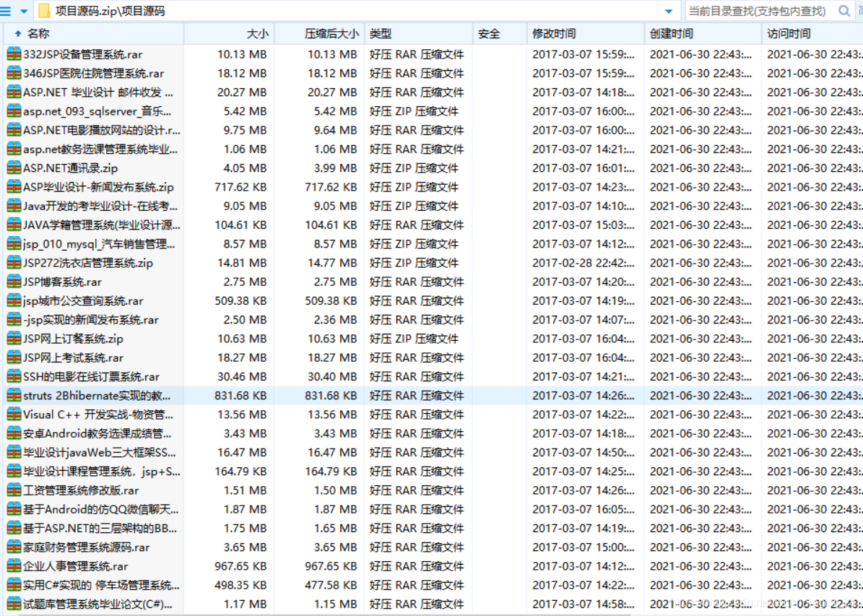Click archive icon of JSP272洗衣店管理系统.zip
863x616 pixels.
coord(14,263)
